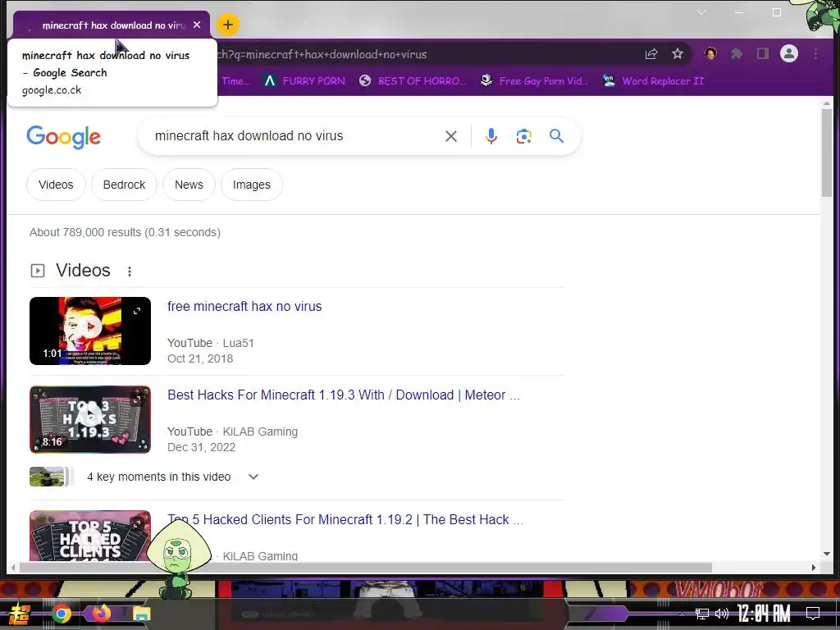Screen dimensions: 840x630
Task: Filter results by Bedrock
Action: 125,185
